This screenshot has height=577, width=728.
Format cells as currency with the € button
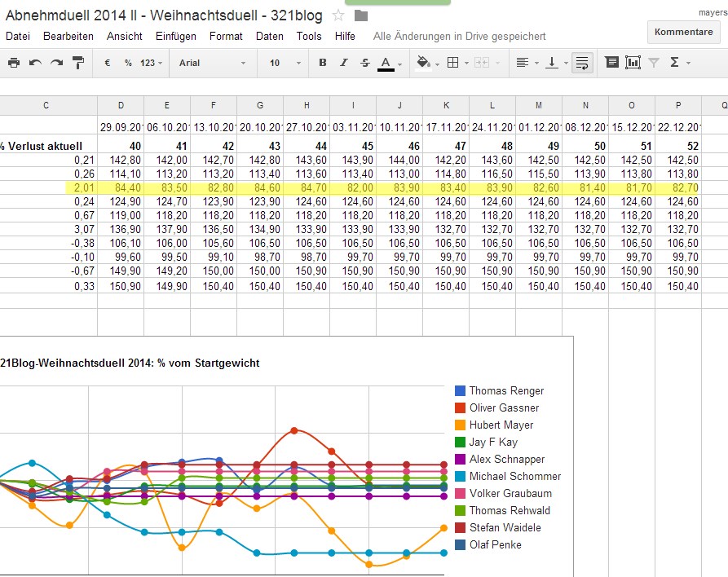(x=108, y=63)
